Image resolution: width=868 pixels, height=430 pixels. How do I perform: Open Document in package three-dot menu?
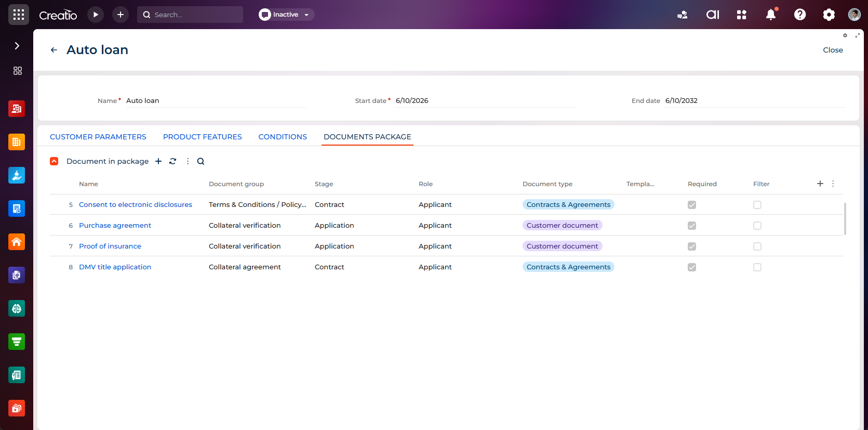coord(188,161)
